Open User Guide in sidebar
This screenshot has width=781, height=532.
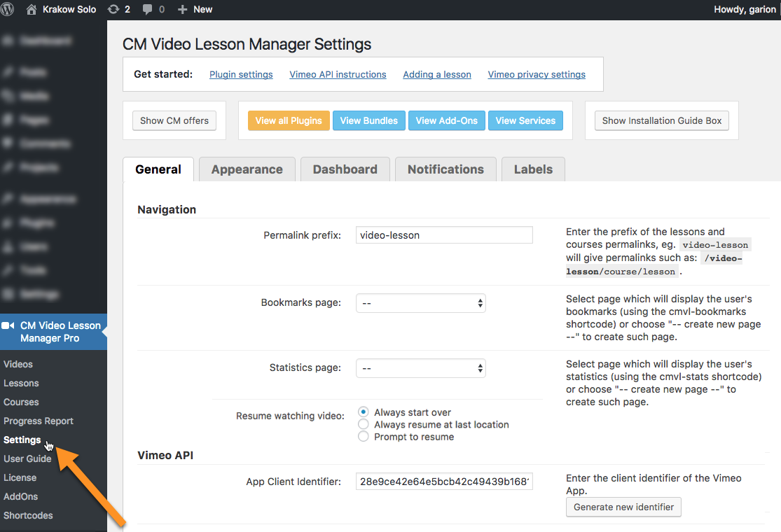pos(27,458)
